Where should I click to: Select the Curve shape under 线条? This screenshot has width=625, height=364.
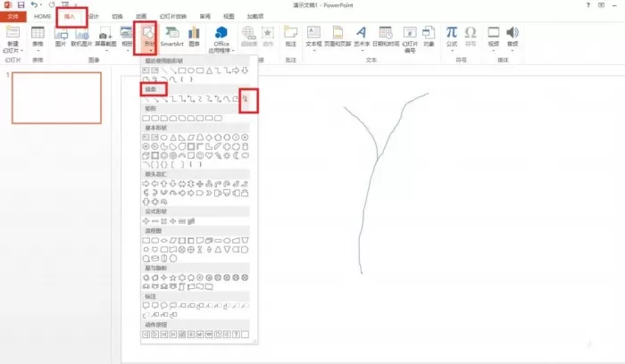point(227,99)
